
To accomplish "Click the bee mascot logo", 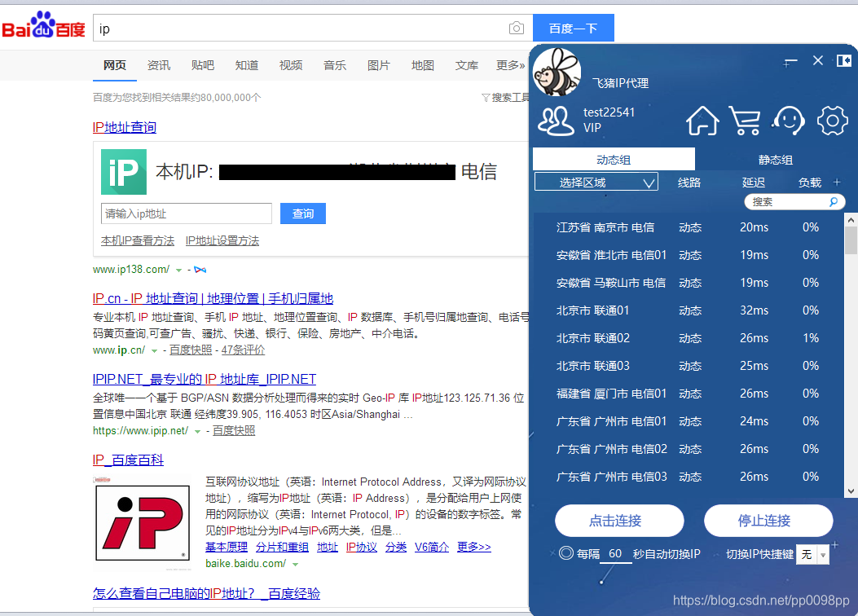I will click(x=557, y=72).
